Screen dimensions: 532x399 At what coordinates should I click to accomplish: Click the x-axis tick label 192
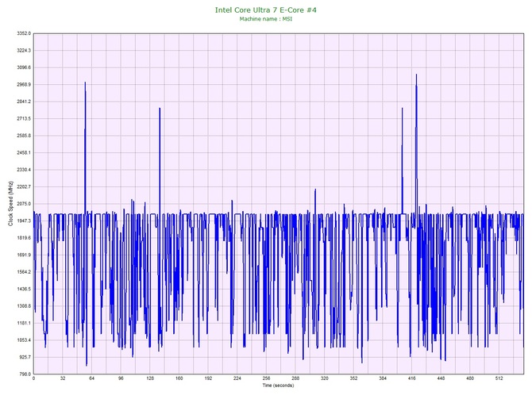tap(208, 378)
